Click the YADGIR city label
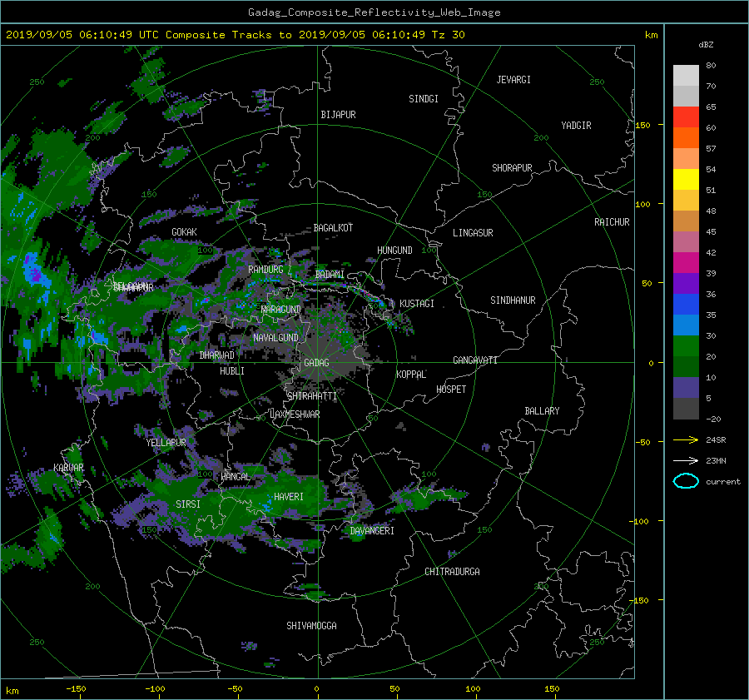The image size is (749, 700). click(x=576, y=126)
